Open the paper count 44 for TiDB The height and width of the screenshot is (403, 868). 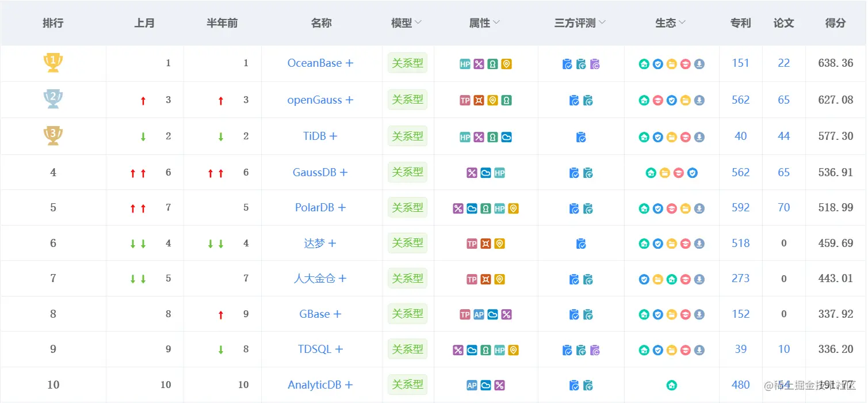784,136
